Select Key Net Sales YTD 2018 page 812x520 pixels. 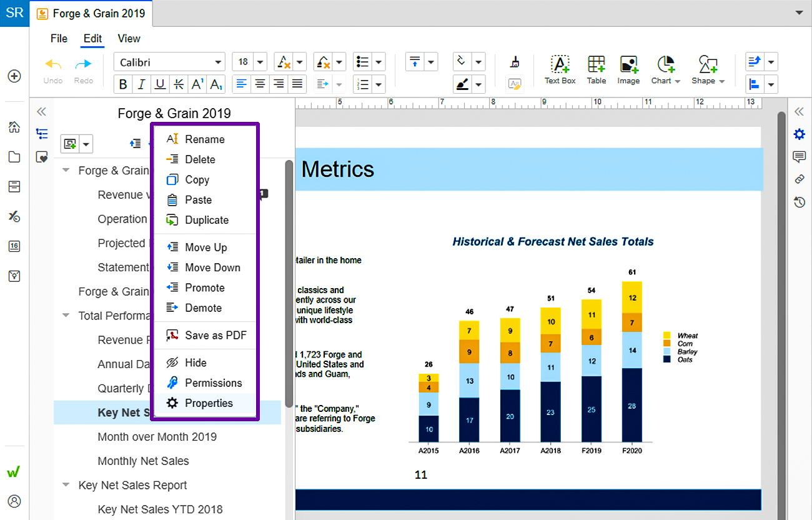[160, 509]
